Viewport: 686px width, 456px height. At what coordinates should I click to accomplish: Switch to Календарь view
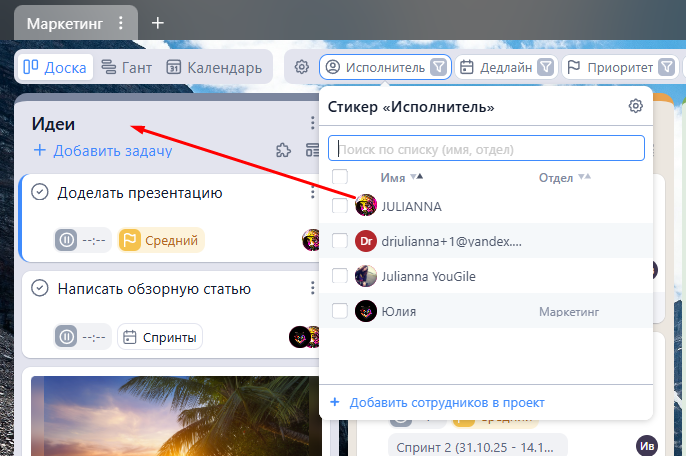(214, 67)
